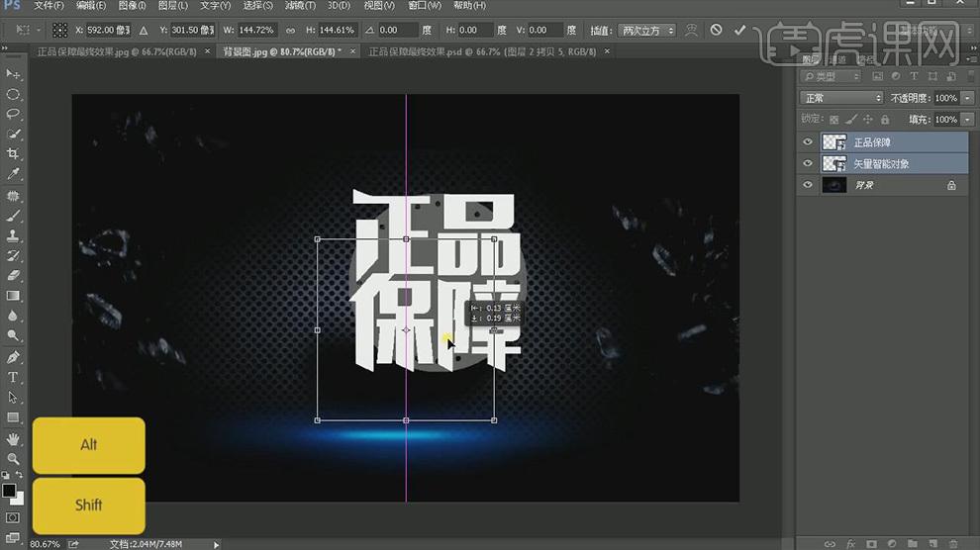Image resolution: width=980 pixels, height=550 pixels.
Task: Select the Dodge tool
Action: click(13, 336)
